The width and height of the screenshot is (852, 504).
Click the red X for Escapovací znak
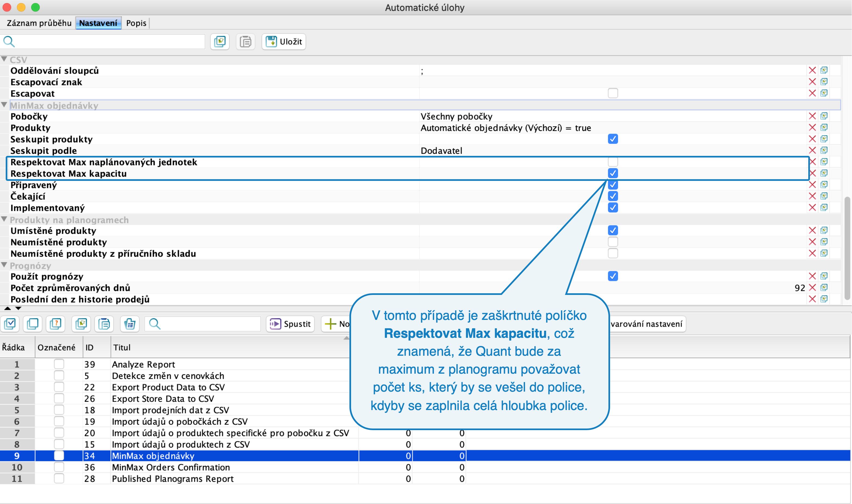812,82
